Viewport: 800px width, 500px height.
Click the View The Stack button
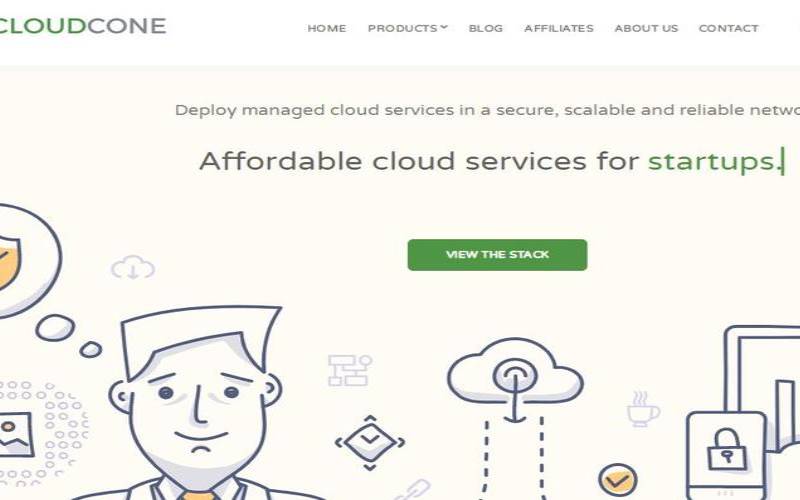point(497,255)
